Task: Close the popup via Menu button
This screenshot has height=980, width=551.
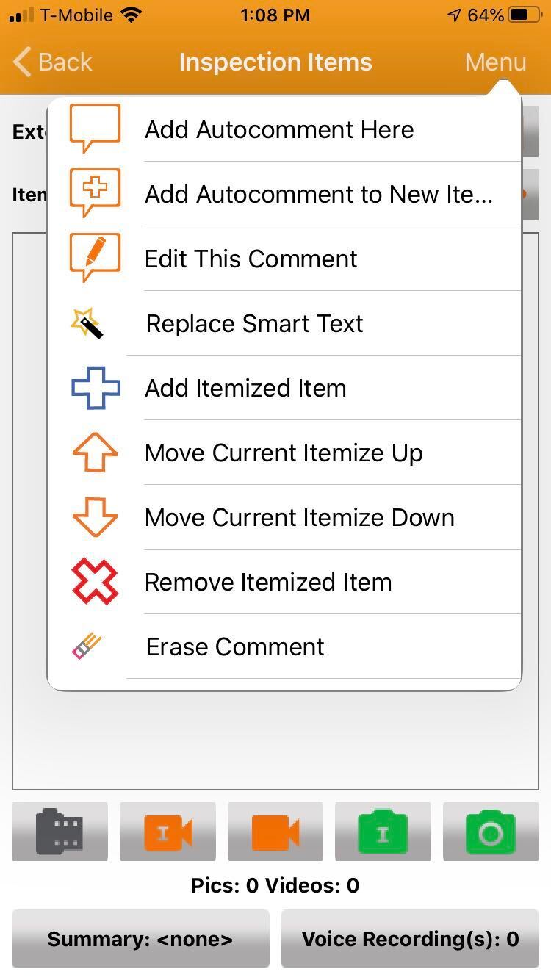Action: [495, 62]
